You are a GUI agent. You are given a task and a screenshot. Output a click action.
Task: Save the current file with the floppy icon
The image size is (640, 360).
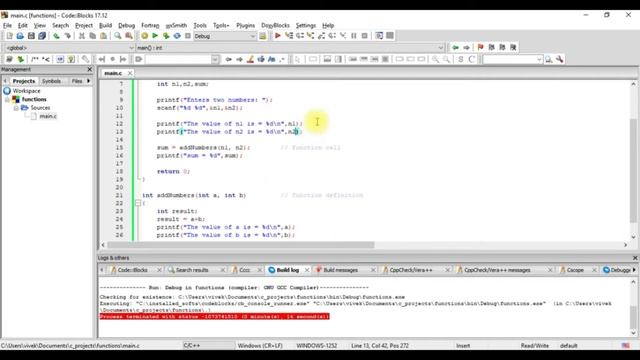click(x=31, y=36)
